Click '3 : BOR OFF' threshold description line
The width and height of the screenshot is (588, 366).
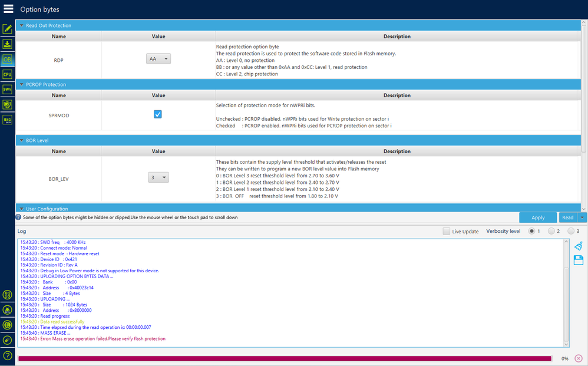click(x=277, y=196)
